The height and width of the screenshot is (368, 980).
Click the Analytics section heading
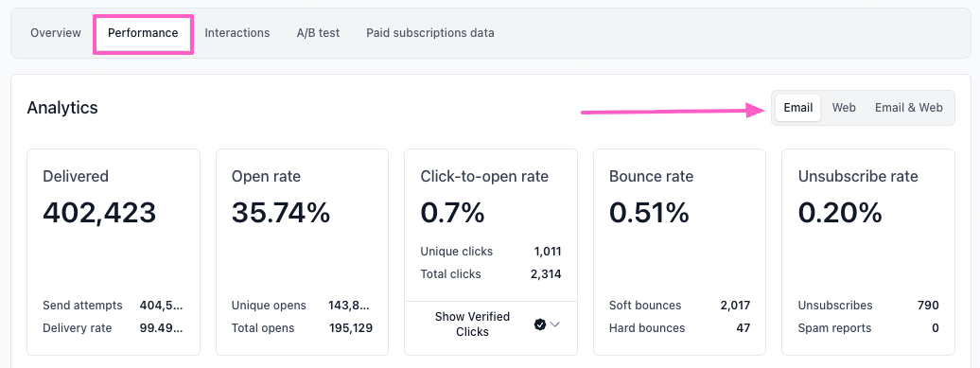62,108
